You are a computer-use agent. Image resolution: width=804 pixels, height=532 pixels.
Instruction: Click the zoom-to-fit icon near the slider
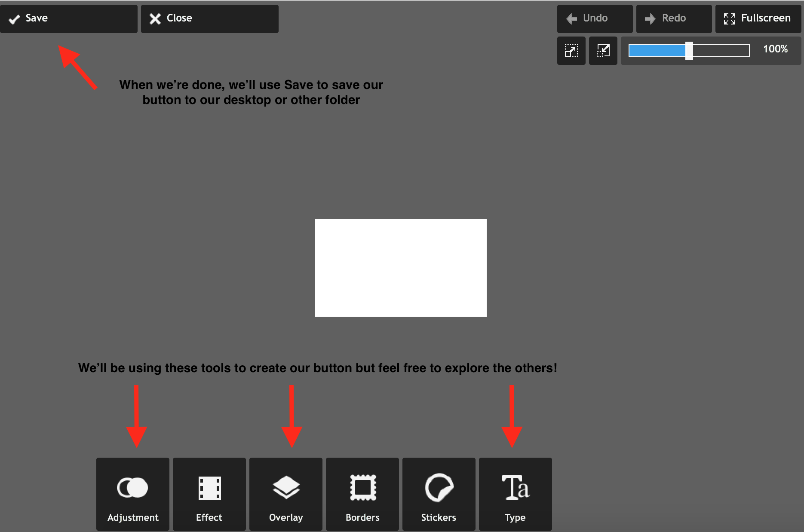click(571, 51)
